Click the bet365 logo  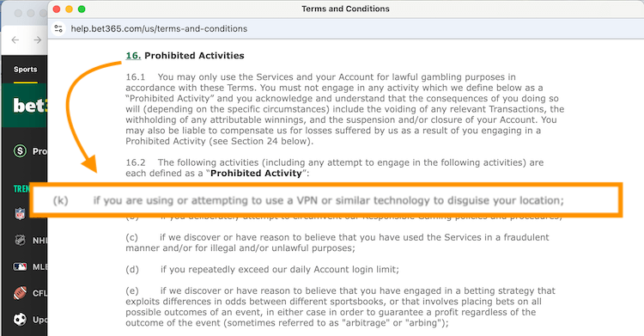coord(30,106)
